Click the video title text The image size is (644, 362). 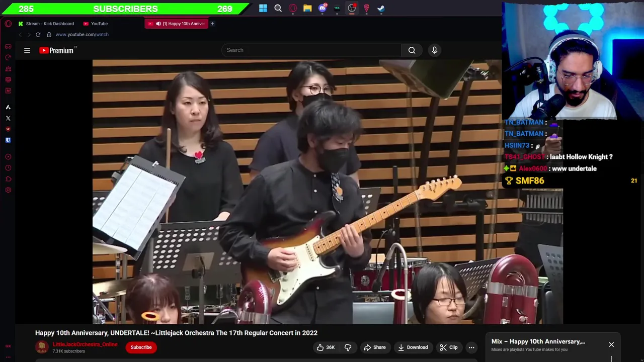tap(176, 333)
